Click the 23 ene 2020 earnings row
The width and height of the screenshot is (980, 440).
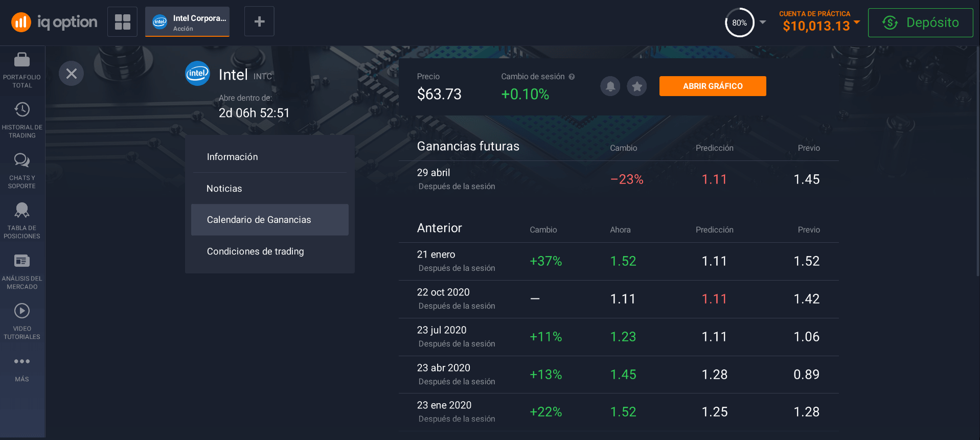point(619,412)
